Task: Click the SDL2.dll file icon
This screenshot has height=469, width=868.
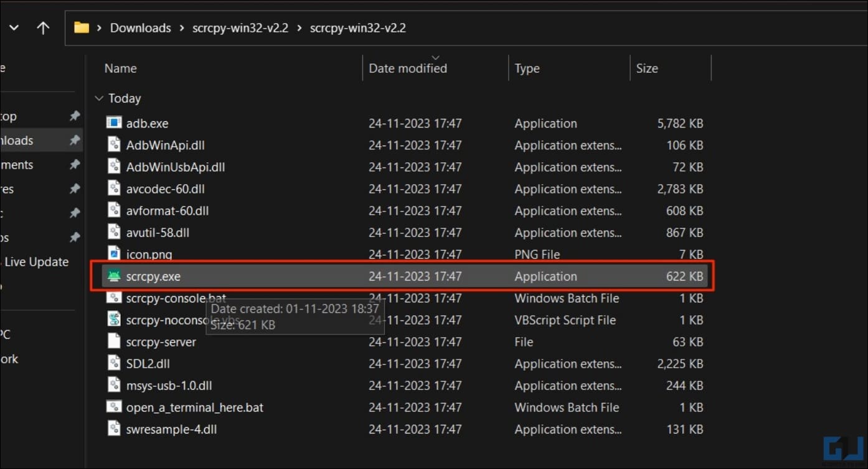Action: (x=114, y=363)
